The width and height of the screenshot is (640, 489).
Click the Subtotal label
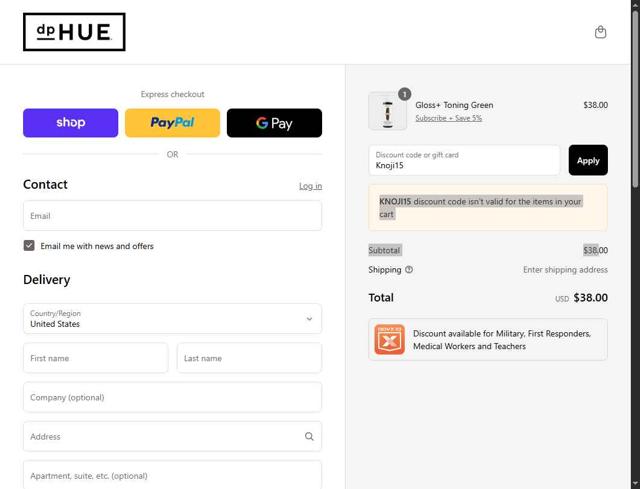384,250
